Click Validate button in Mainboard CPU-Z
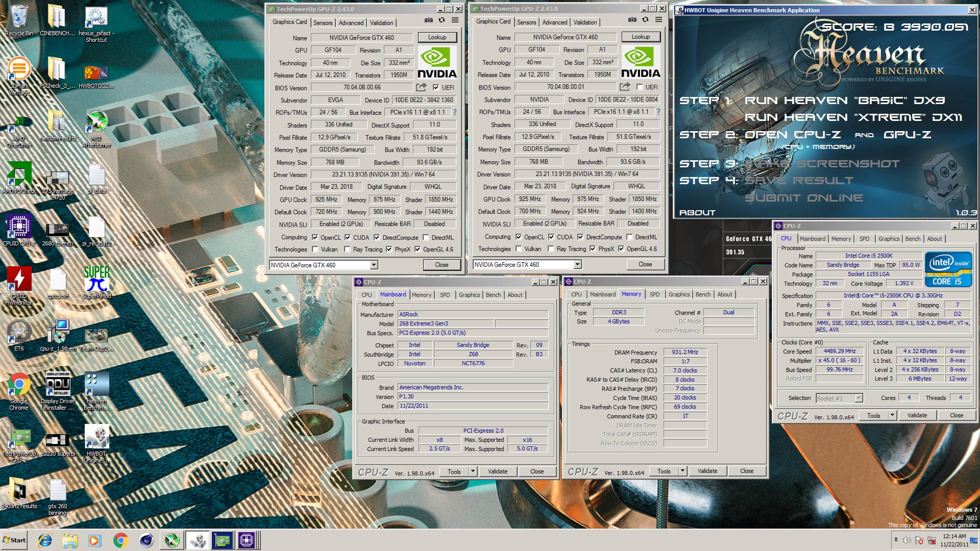 click(x=498, y=472)
